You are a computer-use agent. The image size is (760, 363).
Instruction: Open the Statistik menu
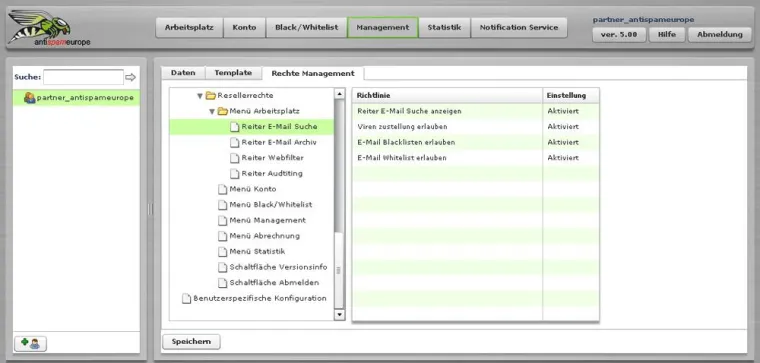tap(444, 28)
